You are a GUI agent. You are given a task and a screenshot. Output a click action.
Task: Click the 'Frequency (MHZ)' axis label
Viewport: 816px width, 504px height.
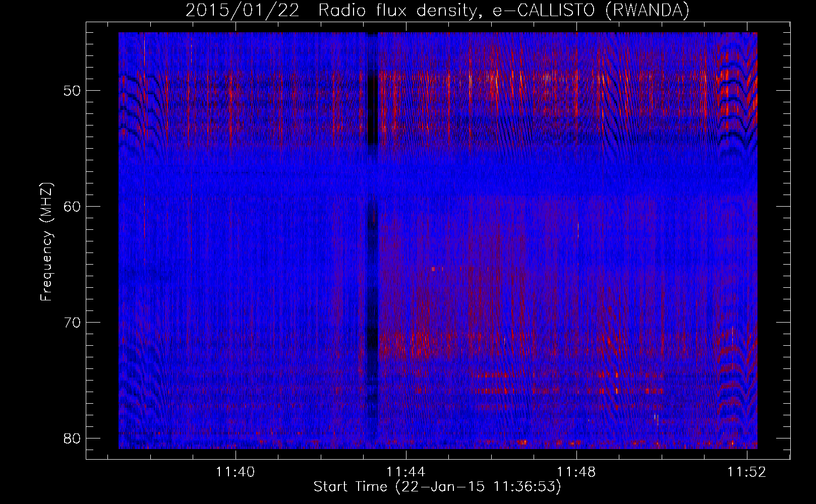point(46,241)
